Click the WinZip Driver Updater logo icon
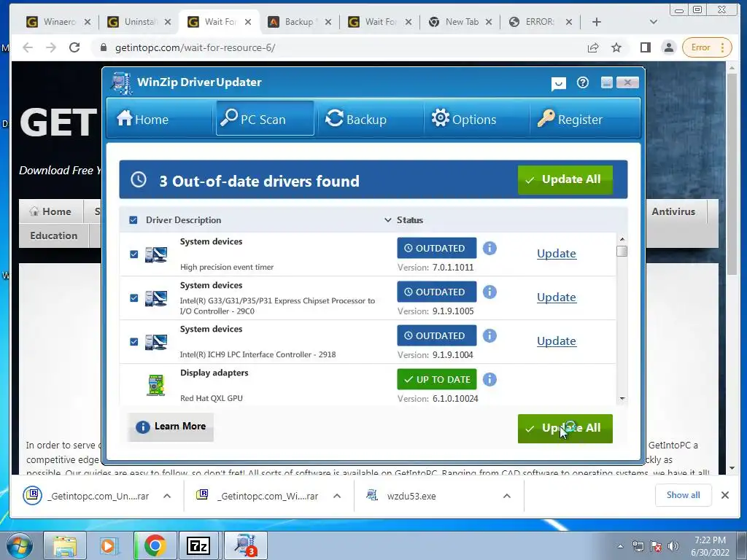This screenshot has height=560, width=747. [122, 83]
